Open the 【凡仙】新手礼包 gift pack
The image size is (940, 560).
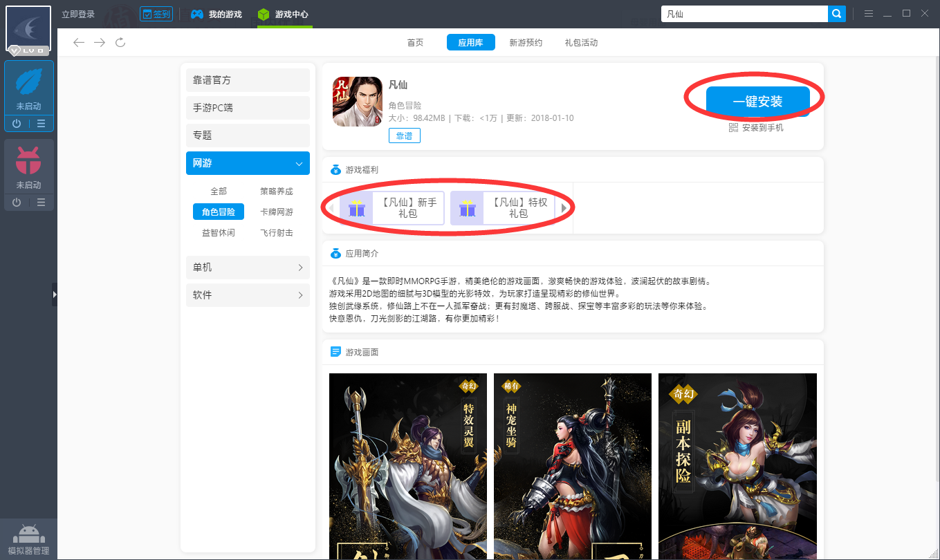click(x=392, y=208)
